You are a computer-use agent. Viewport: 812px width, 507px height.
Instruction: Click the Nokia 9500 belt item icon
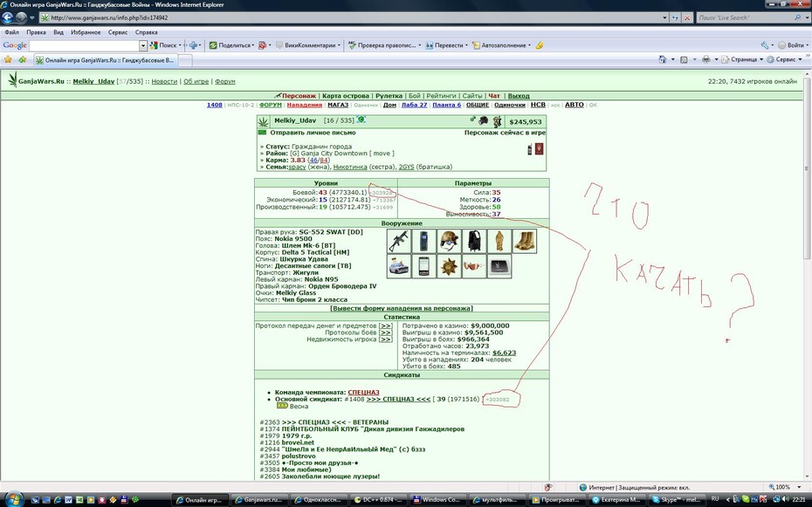423,241
